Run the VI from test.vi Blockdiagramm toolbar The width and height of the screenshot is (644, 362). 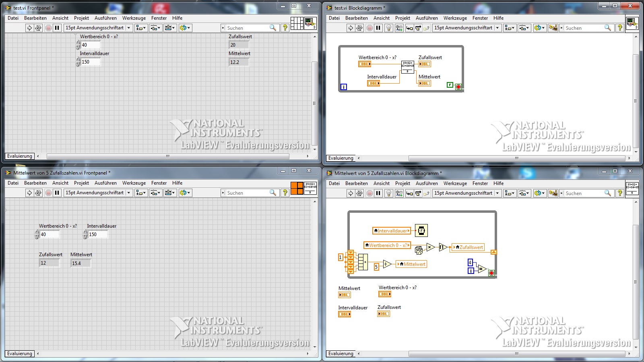[x=351, y=28]
